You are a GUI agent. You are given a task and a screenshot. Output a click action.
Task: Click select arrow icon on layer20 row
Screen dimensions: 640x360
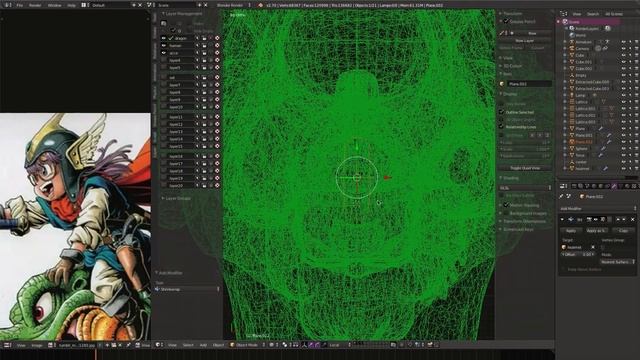[197, 185]
